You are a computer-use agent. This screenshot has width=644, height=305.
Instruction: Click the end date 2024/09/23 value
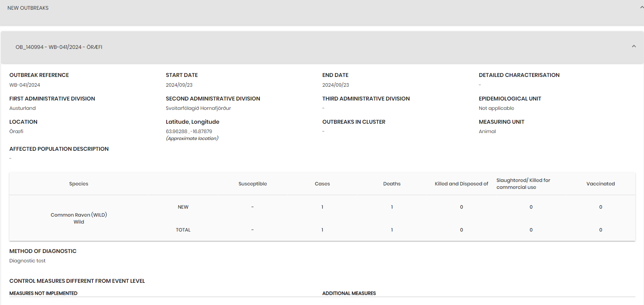tap(336, 85)
